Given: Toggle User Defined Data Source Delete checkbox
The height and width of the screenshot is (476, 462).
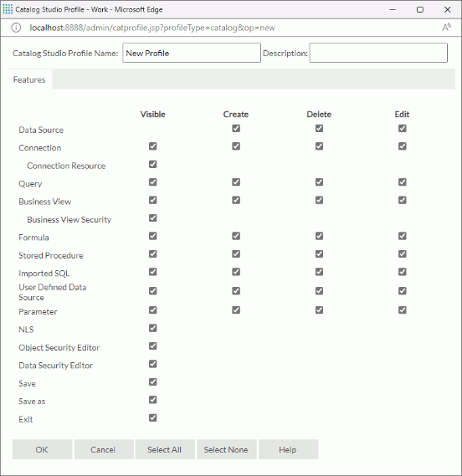Looking at the screenshot, I should click(319, 291).
